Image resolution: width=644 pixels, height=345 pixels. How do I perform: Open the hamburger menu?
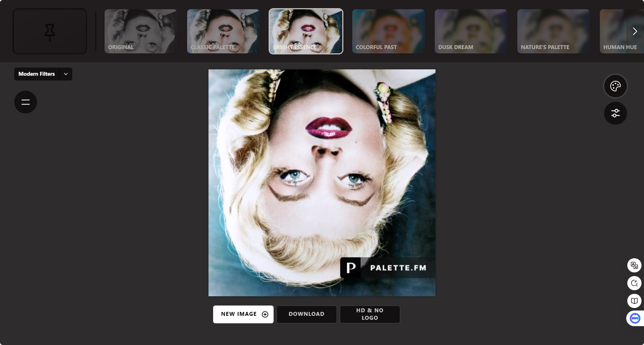click(26, 102)
